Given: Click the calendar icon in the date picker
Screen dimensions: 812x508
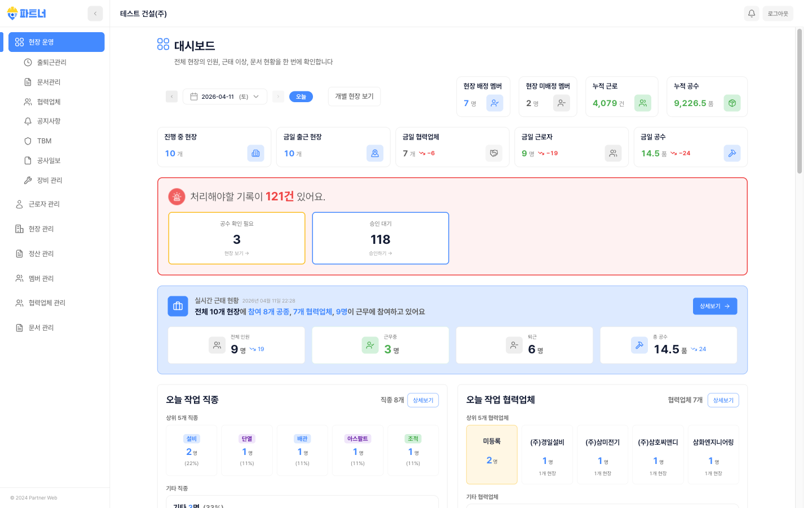Looking at the screenshot, I should (x=193, y=96).
